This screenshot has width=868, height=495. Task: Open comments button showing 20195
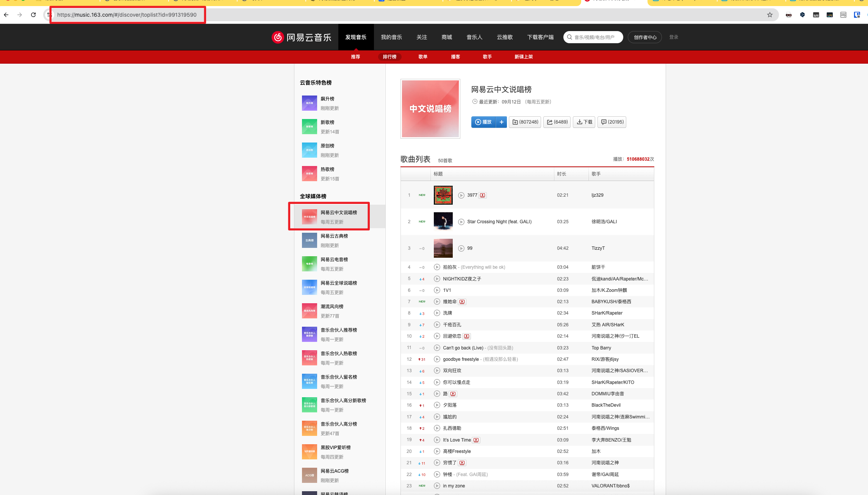click(x=612, y=122)
